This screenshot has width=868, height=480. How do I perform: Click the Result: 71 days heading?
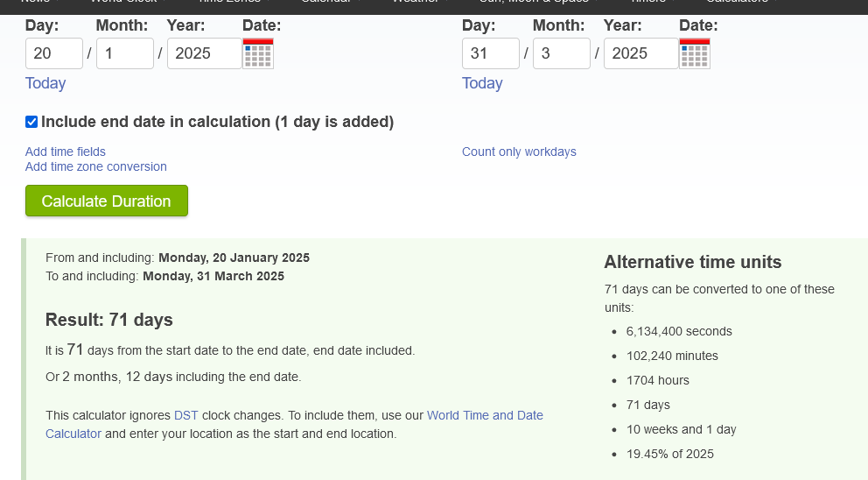point(109,320)
